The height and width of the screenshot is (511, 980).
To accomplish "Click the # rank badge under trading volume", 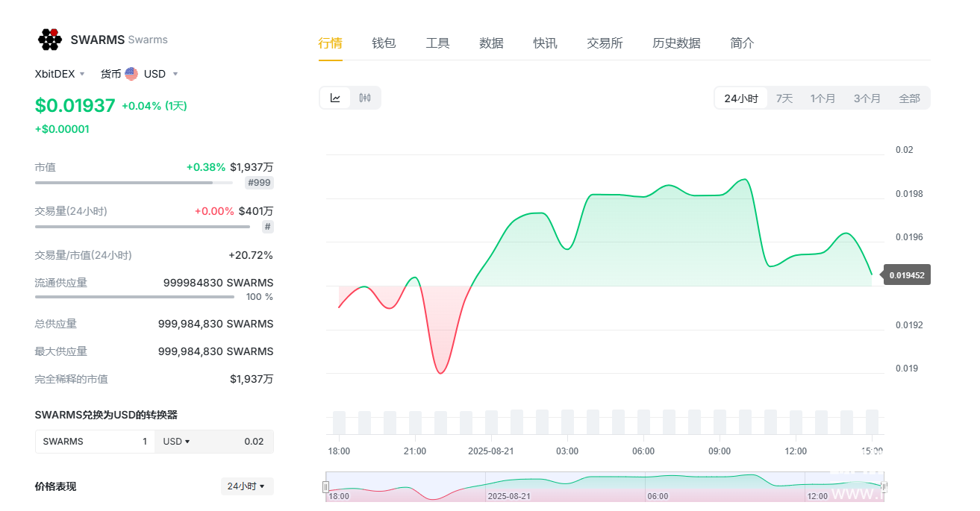I will pyautogui.click(x=267, y=226).
